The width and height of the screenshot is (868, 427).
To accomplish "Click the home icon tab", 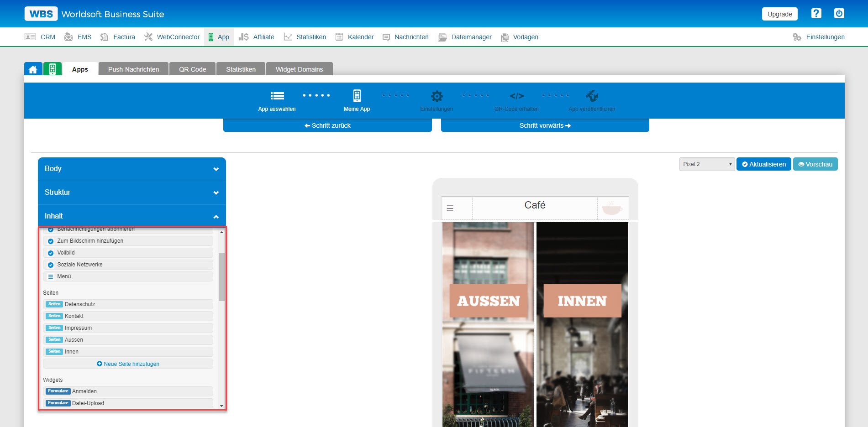I will (x=33, y=68).
